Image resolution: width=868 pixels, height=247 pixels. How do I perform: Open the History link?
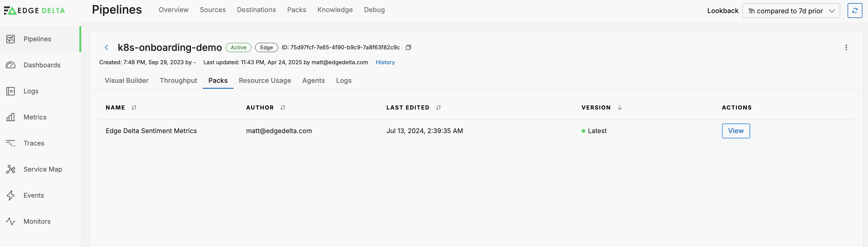pos(385,62)
